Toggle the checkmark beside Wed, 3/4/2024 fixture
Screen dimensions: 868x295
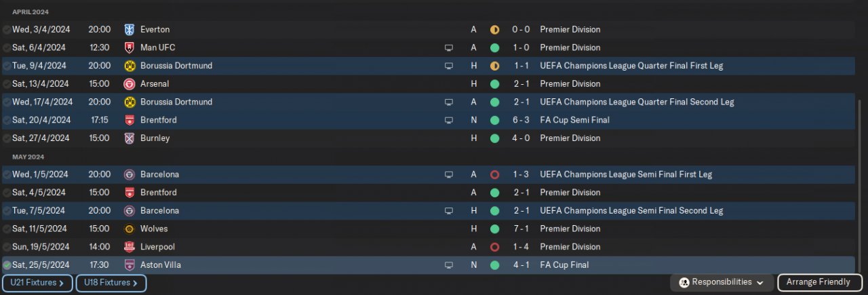[x=7, y=30]
